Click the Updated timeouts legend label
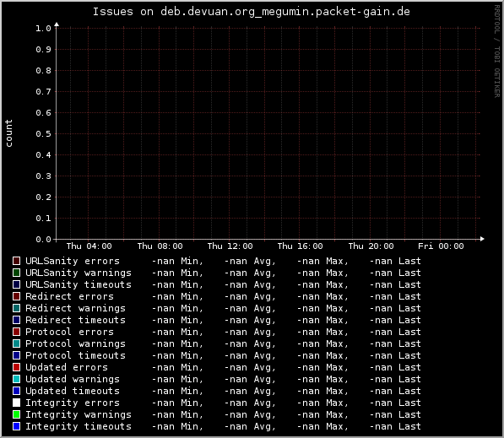Image resolution: width=504 pixels, height=438 pixels. [x=73, y=391]
